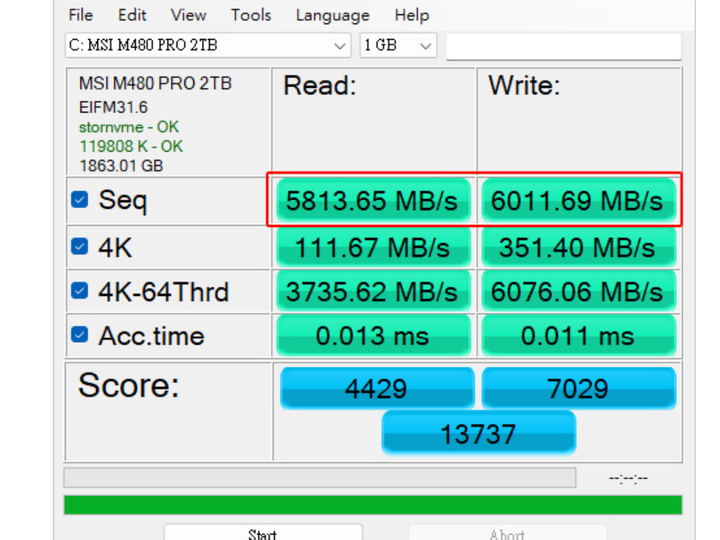The width and height of the screenshot is (720, 540).
Task: Click 4K write result 351.40 MB/s
Action: point(578,248)
